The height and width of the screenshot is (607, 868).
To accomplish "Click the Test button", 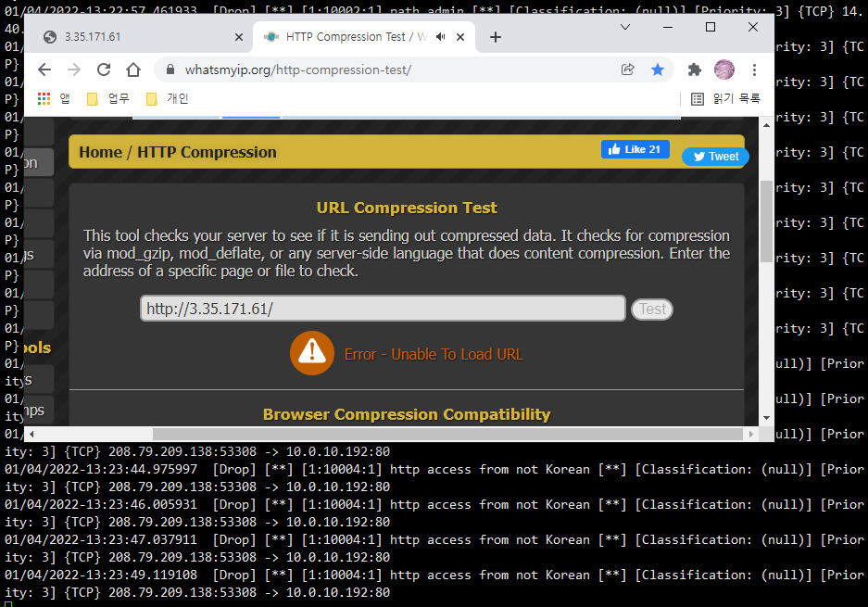I will point(652,309).
